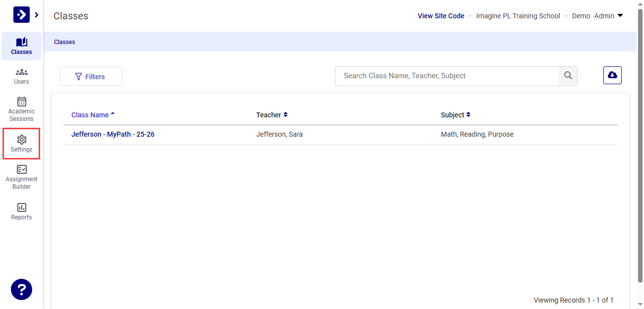
Task: Open Settings from the sidebar
Action: tap(21, 144)
